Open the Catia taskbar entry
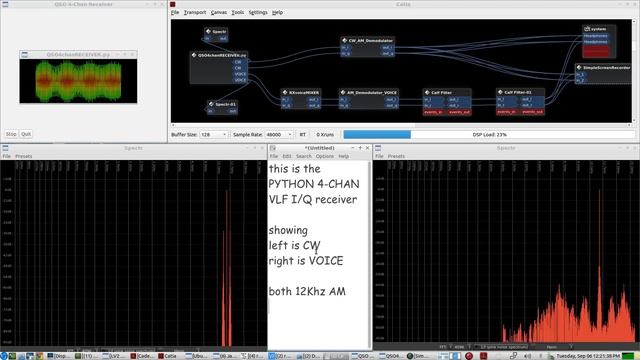Viewport: 640px width, 360px height. (x=168, y=356)
